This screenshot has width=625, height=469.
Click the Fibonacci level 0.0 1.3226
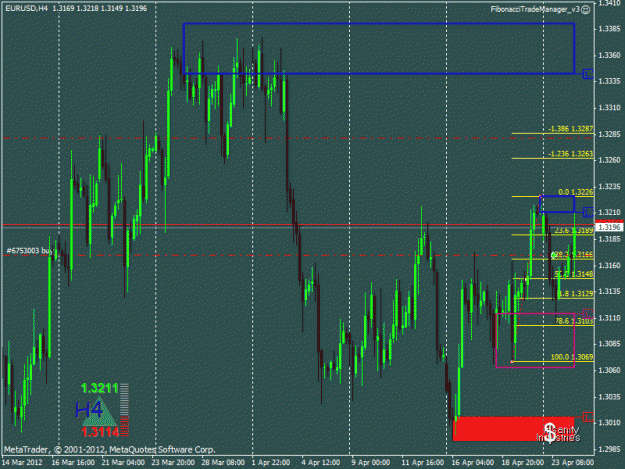576,192
